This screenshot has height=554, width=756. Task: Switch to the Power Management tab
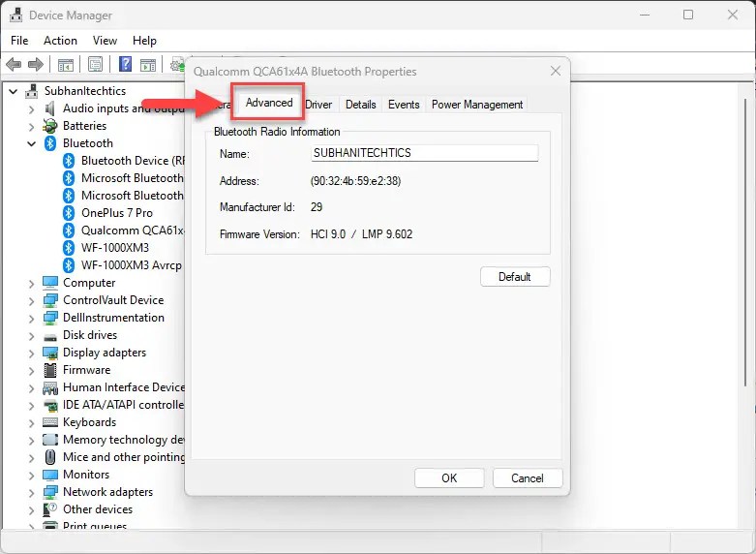(477, 105)
